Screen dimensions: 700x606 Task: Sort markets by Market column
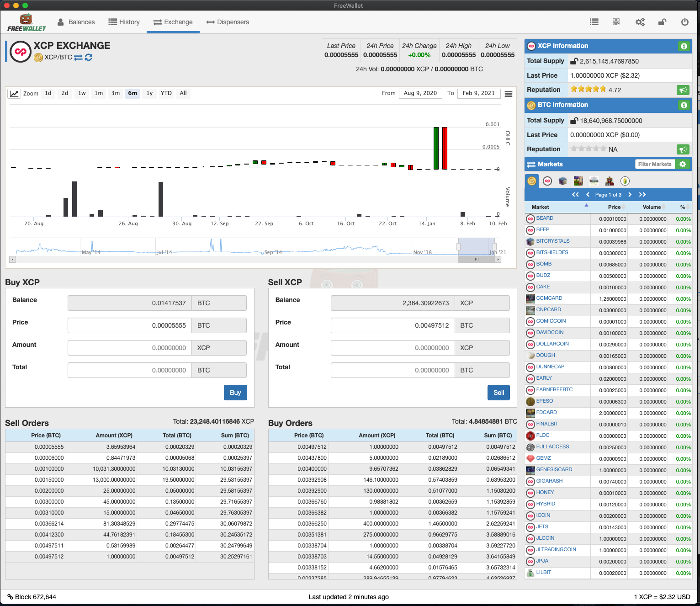pyautogui.click(x=557, y=207)
